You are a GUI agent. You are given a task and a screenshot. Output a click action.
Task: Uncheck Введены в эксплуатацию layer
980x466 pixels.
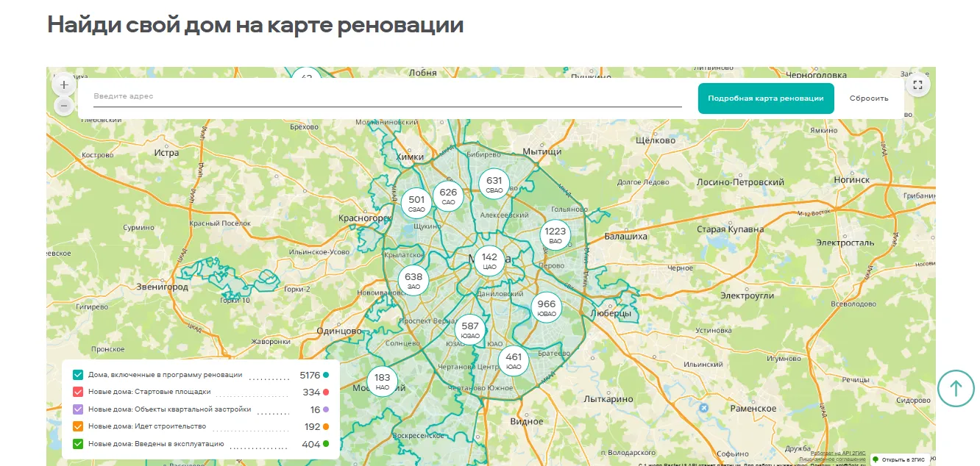click(78, 444)
